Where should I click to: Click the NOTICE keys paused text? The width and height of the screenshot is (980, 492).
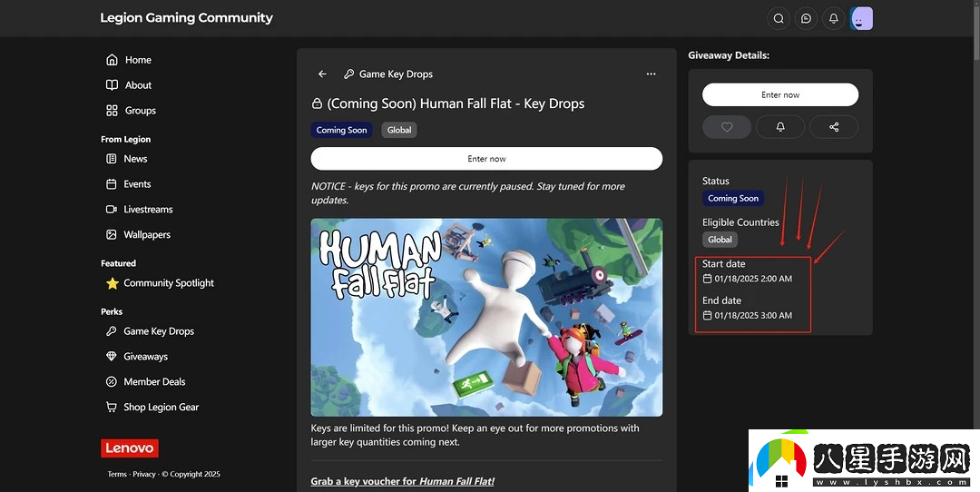[468, 193]
